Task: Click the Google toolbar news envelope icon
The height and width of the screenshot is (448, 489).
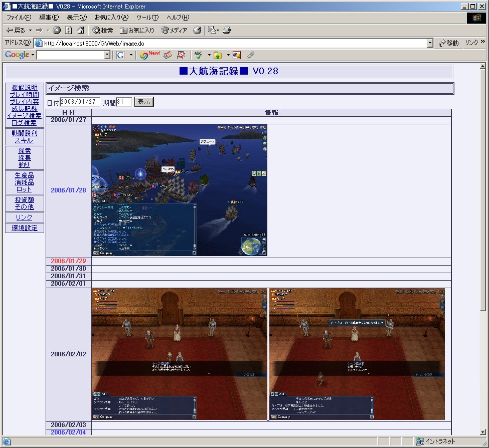Action: tap(168, 55)
